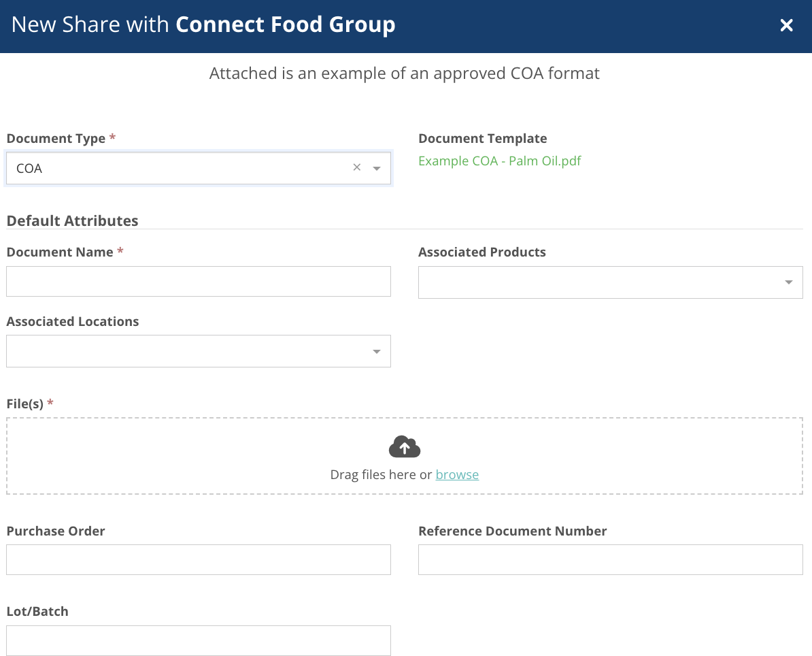The image size is (812, 656).
Task: Focus the Reference Document Number input
Action: pyautogui.click(x=610, y=559)
